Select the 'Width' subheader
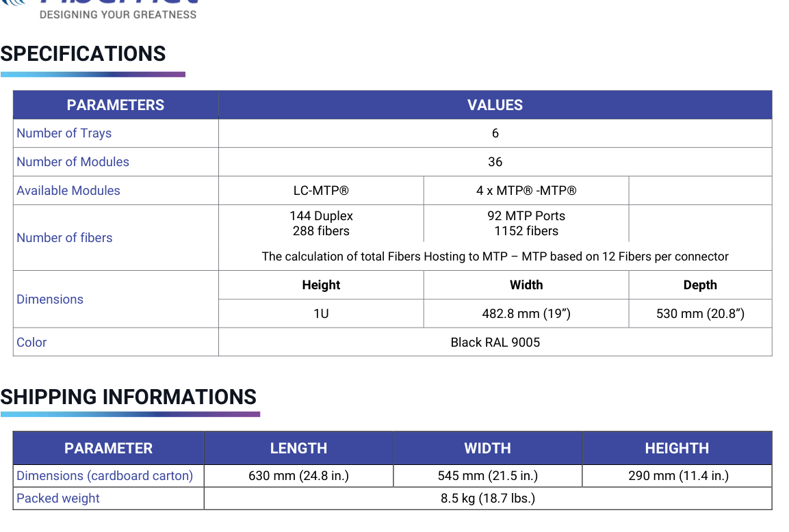789x532 pixels. point(526,285)
